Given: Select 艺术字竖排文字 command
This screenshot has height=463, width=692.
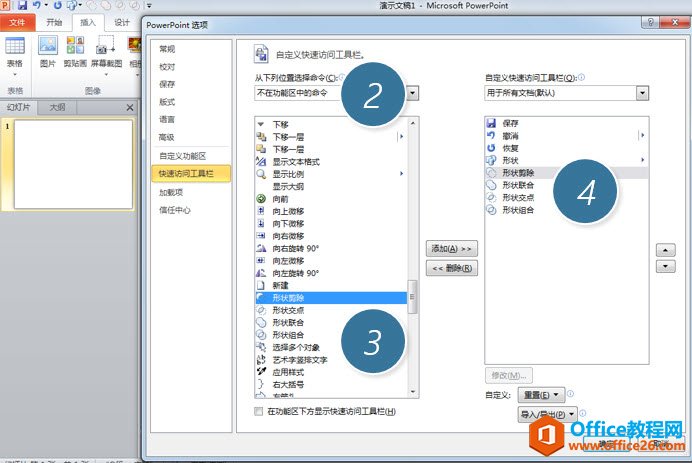Looking at the screenshot, I should [x=331, y=360].
